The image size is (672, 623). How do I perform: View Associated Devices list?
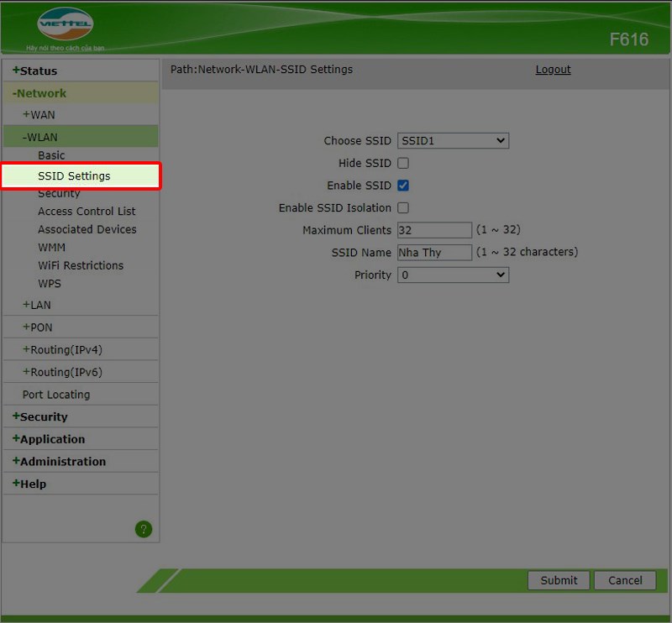coord(87,229)
